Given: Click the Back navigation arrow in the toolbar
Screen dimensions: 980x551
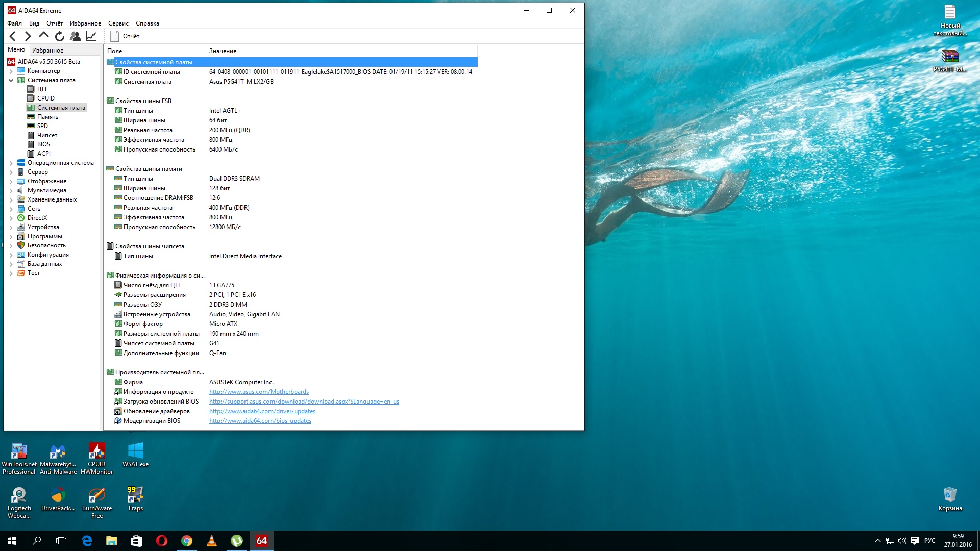Looking at the screenshot, I should pos(13,36).
